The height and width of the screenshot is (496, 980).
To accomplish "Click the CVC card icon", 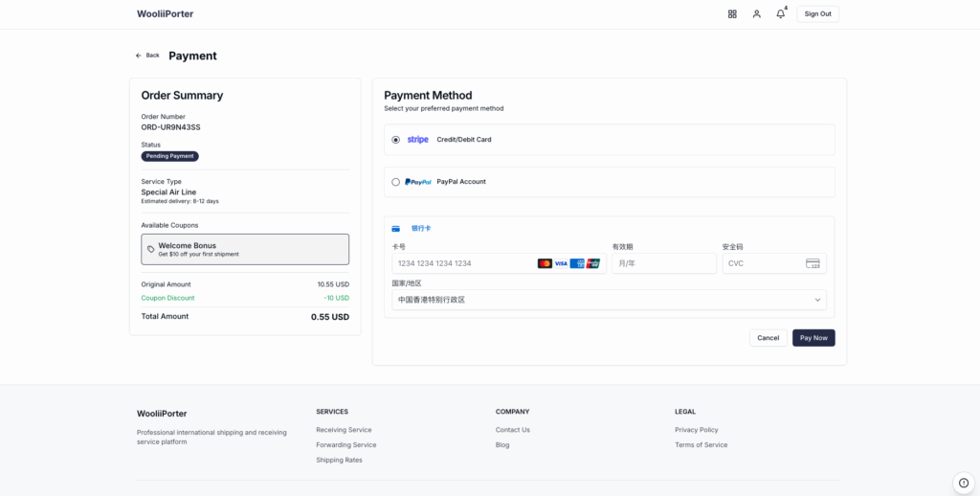I will [x=813, y=263].
